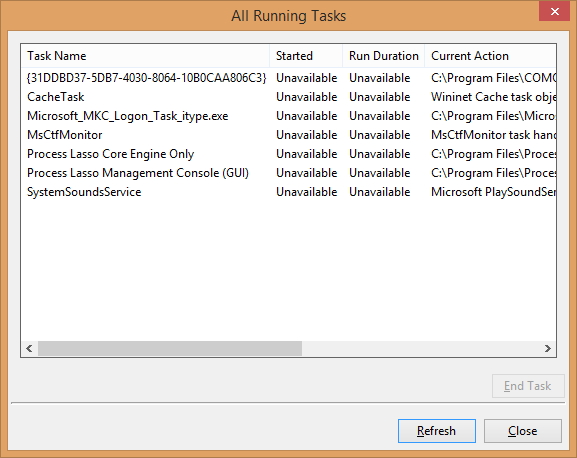
Task: Select the CacheTask row
Action: click(x=288, y=97)
